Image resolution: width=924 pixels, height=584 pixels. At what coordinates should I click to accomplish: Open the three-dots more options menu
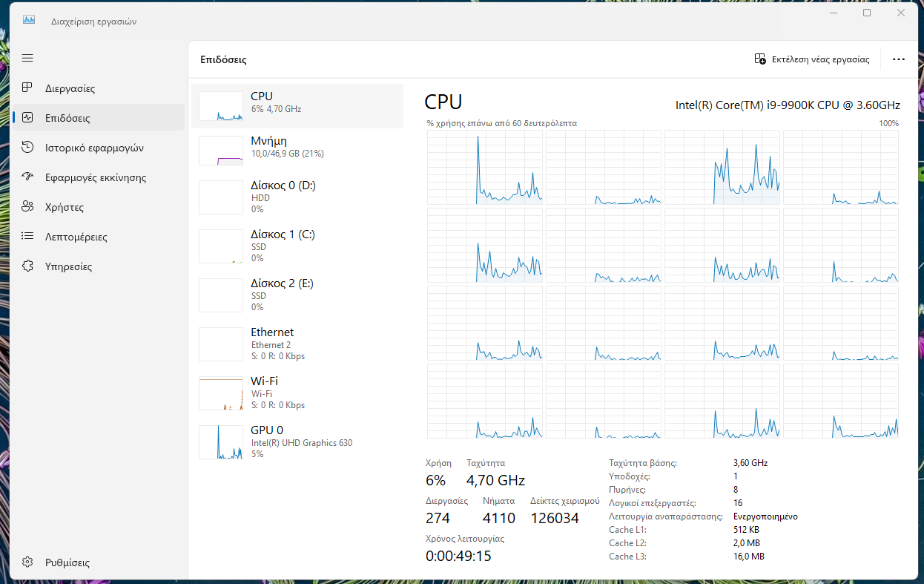tap(899, 59)
